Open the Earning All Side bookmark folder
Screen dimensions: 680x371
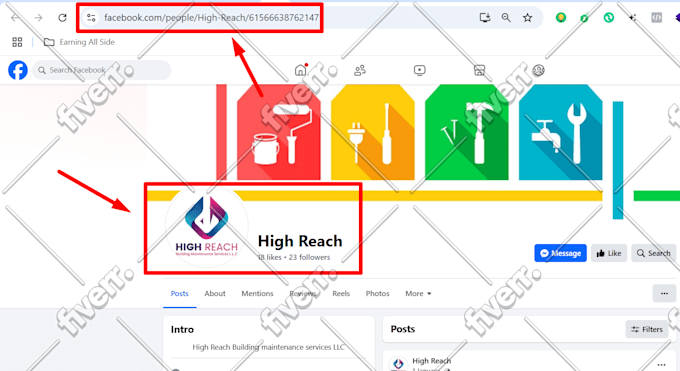(x=79, y=42)
